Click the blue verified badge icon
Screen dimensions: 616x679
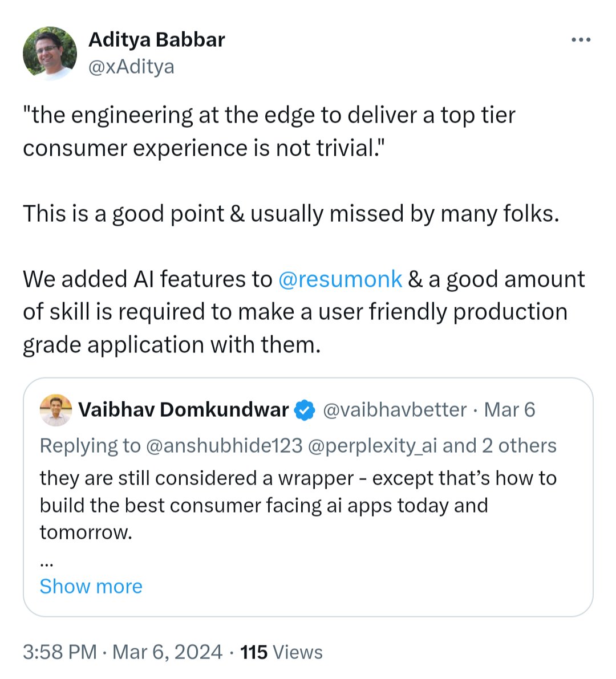pos(305,410)
